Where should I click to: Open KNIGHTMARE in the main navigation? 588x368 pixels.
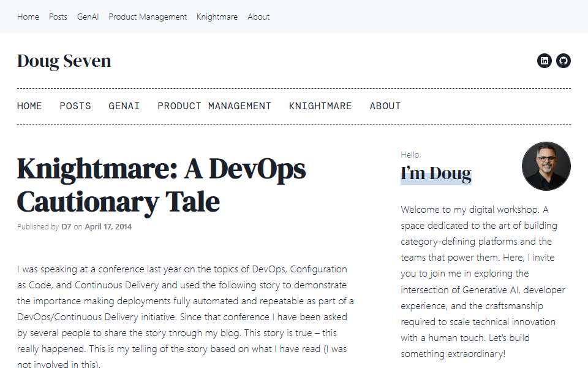[320, 106]
